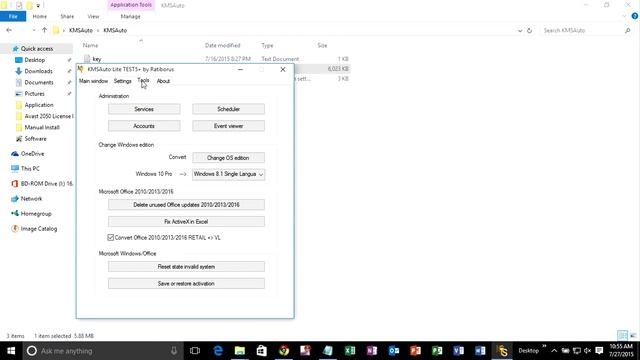
Task: Launch Word from the taskbar
Action: coord(480,351)
